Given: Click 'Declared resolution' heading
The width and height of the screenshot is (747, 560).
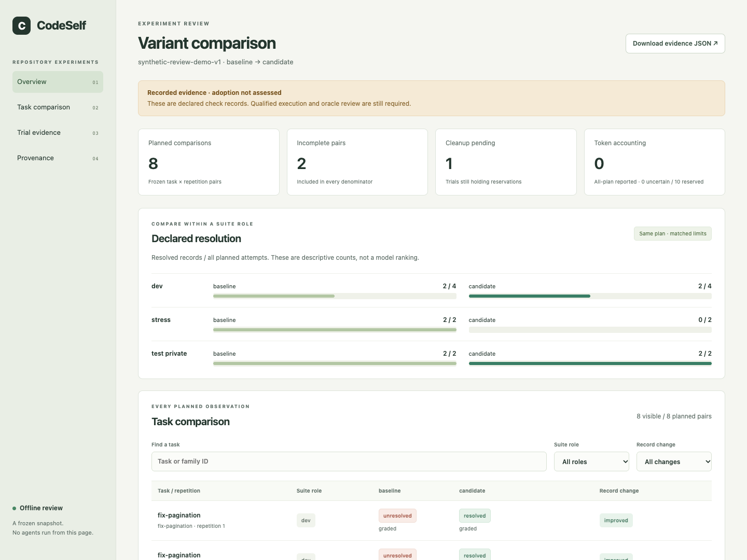Looking at the screenshot, I should pyautogui.click(x=196, y=239).
